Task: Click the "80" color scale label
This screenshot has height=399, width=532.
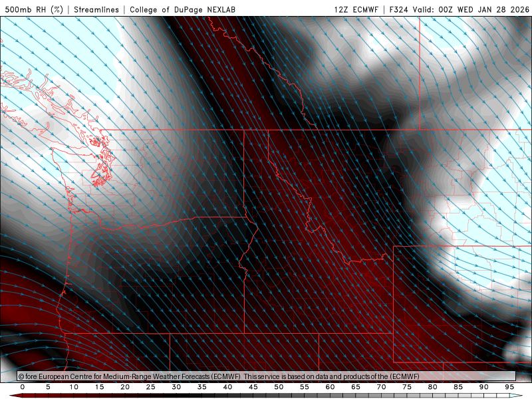Action: coord(432,387)
